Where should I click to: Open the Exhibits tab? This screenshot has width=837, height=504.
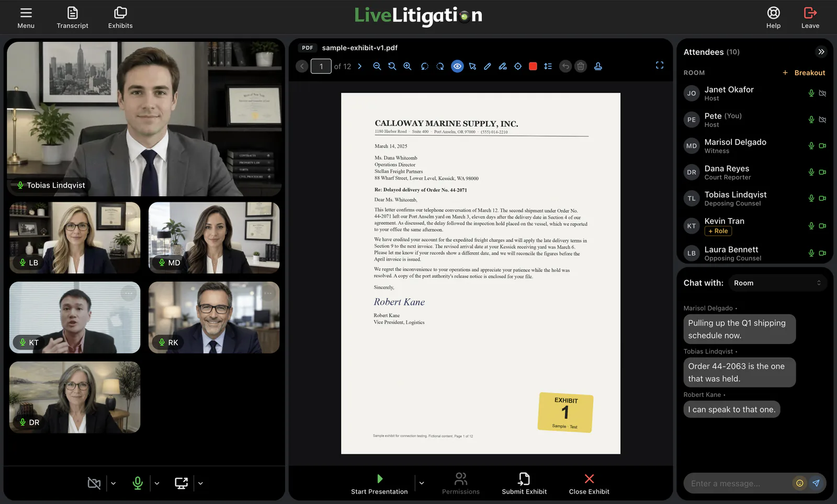(x=120, y=18)
